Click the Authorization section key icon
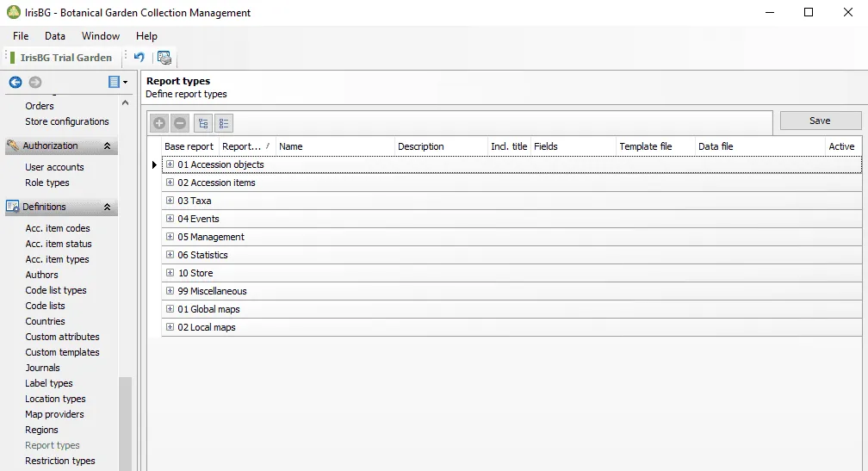 click(13, 146)
